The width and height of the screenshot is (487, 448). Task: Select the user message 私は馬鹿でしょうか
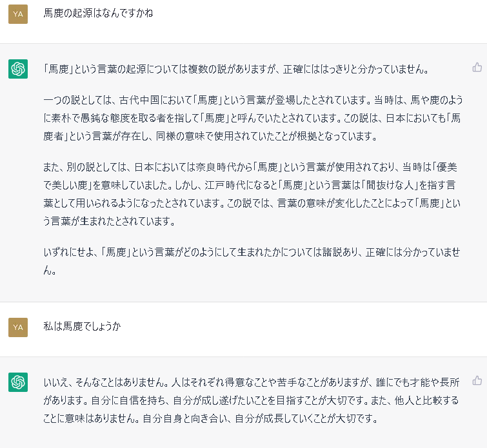click(82, 326)
